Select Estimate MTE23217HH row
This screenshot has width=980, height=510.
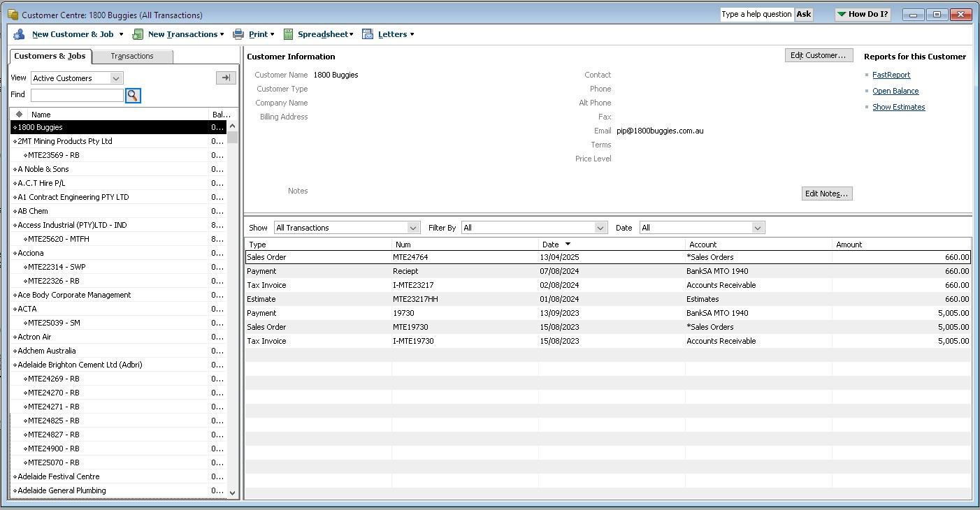click(607, 299)
